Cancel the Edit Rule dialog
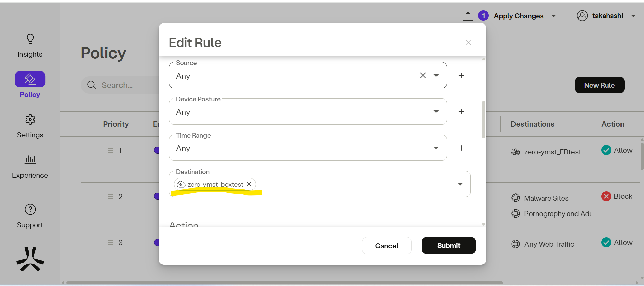Viewport: 644px width, 286px height. pos(386,246)
